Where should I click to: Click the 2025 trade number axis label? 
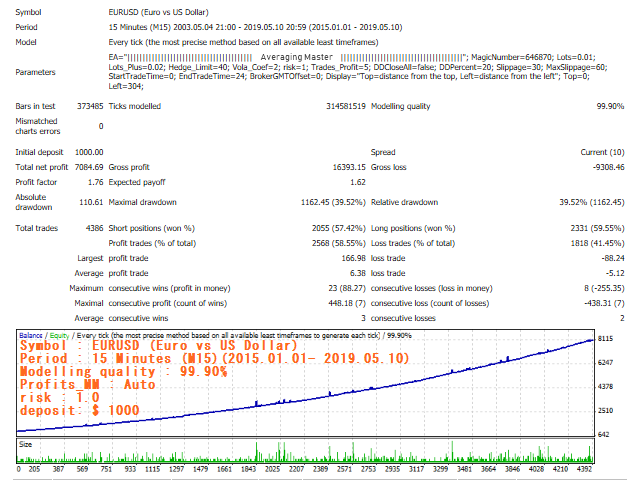click(272, 469)
